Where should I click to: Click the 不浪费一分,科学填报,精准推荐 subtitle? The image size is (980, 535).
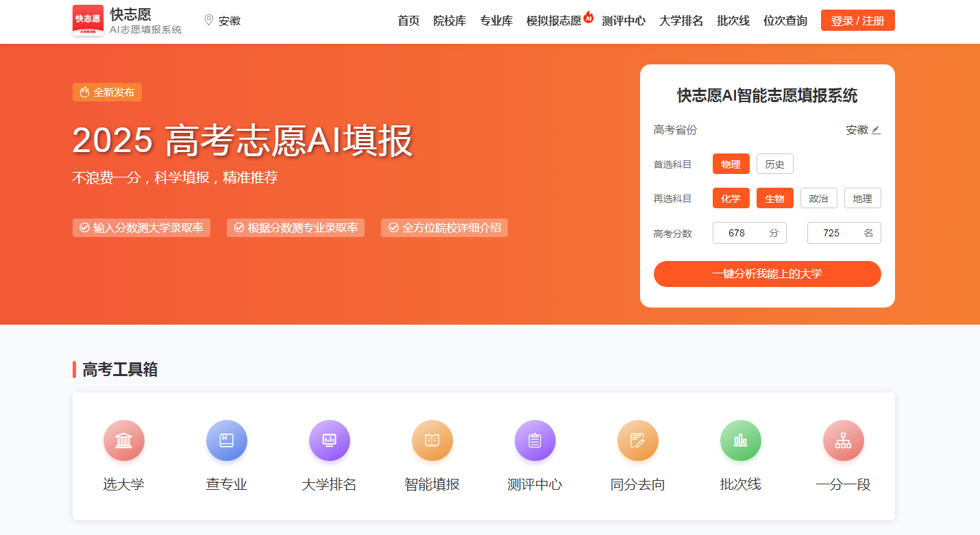click(175, 178)
